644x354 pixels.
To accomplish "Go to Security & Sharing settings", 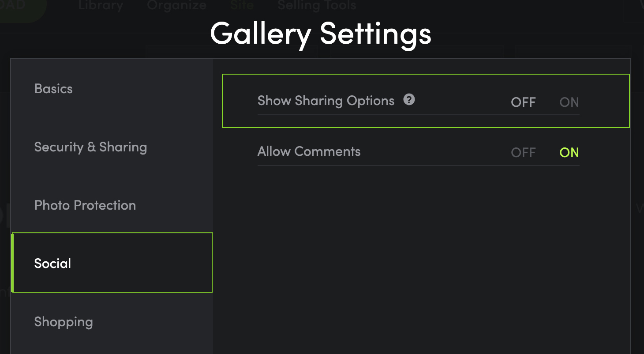I will pyautogui.click(x=112, y=147).
